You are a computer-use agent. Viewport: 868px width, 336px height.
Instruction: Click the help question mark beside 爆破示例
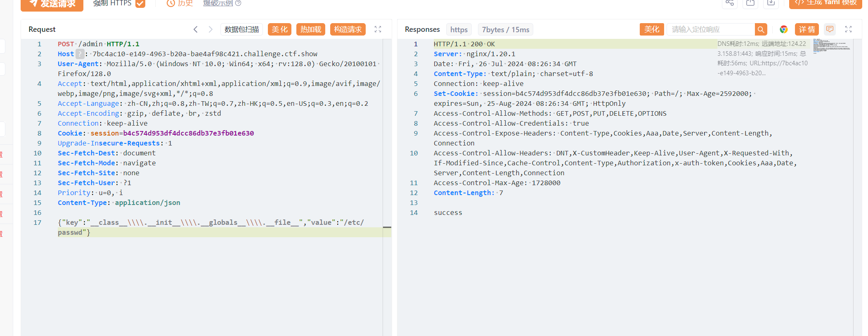(238, 3)
